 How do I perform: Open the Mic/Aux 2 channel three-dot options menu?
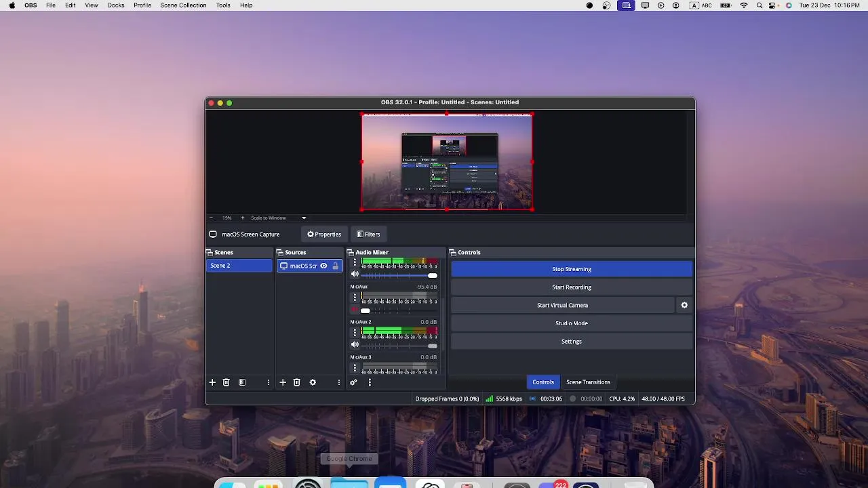354,333
